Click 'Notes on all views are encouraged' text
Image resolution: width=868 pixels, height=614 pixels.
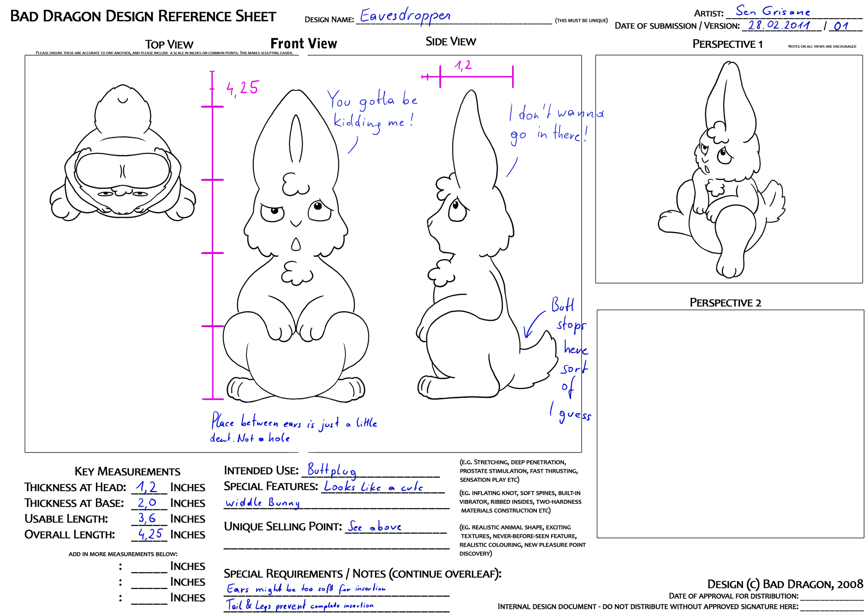click(x=822, y=46)
